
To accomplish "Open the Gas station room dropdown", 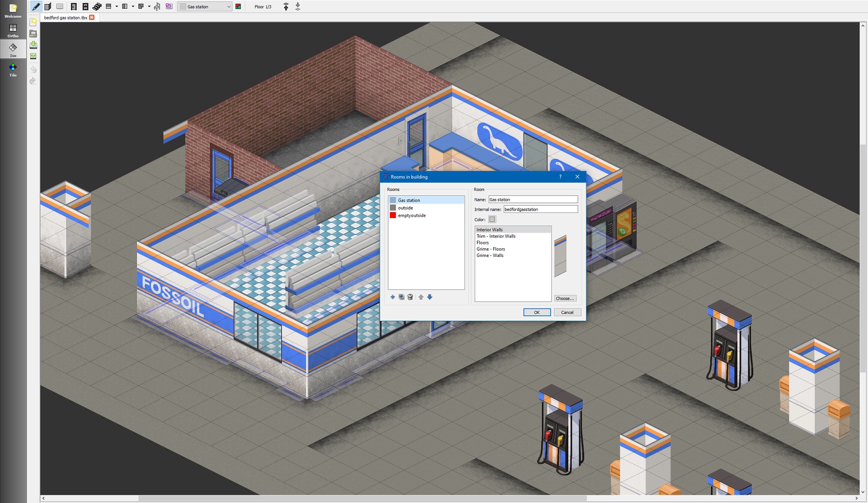I will pyautogui.click(x=205, y=6).
